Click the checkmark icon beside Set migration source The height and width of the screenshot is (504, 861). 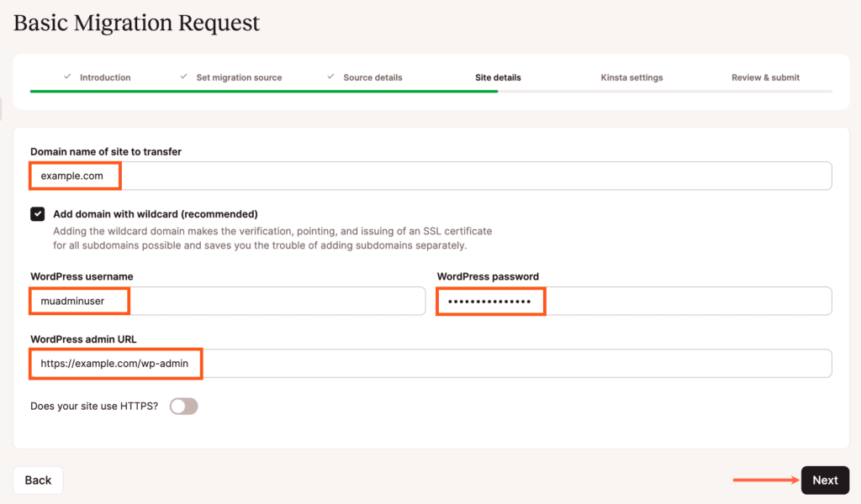click(183, 76)
